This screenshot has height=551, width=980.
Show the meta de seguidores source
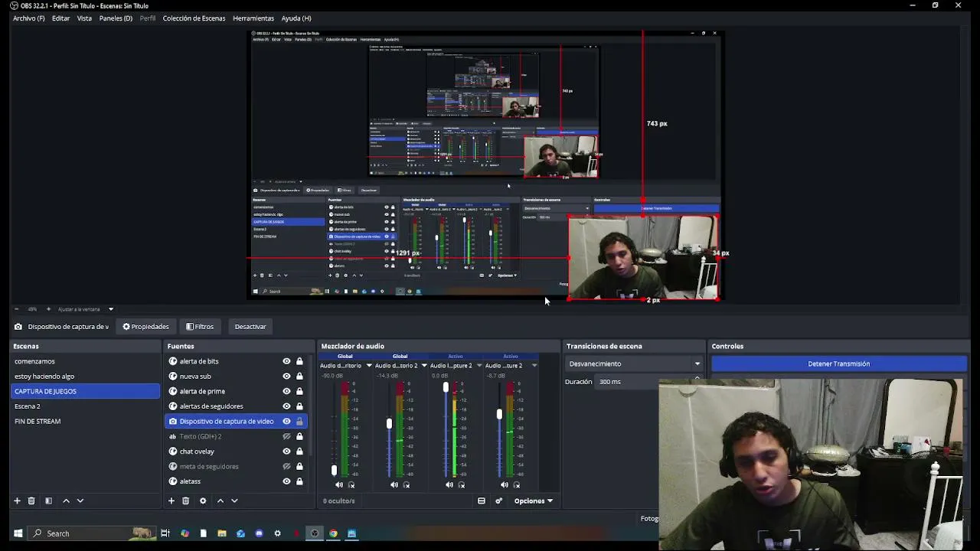[286, 466]
